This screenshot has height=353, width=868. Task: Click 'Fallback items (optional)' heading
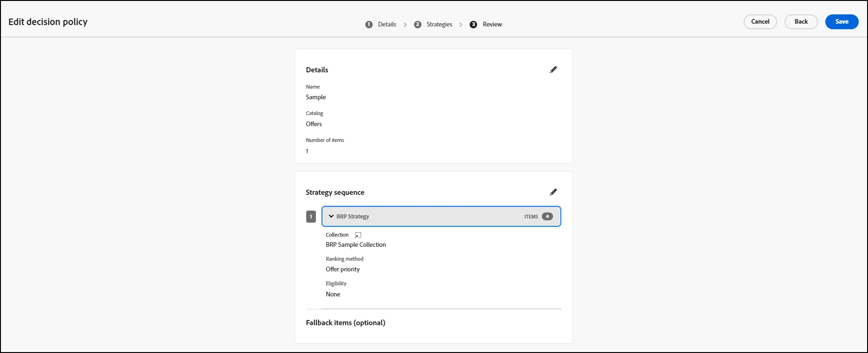click(345, 323)
